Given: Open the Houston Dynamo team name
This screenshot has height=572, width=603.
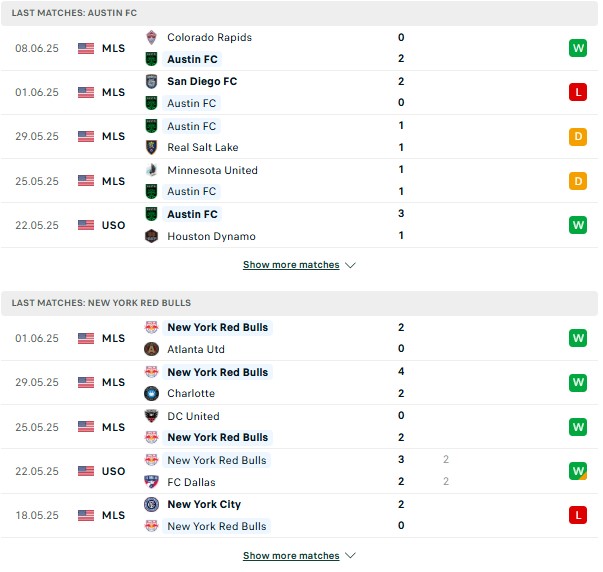Looking at the screenshot, I should tap(212, 236).
